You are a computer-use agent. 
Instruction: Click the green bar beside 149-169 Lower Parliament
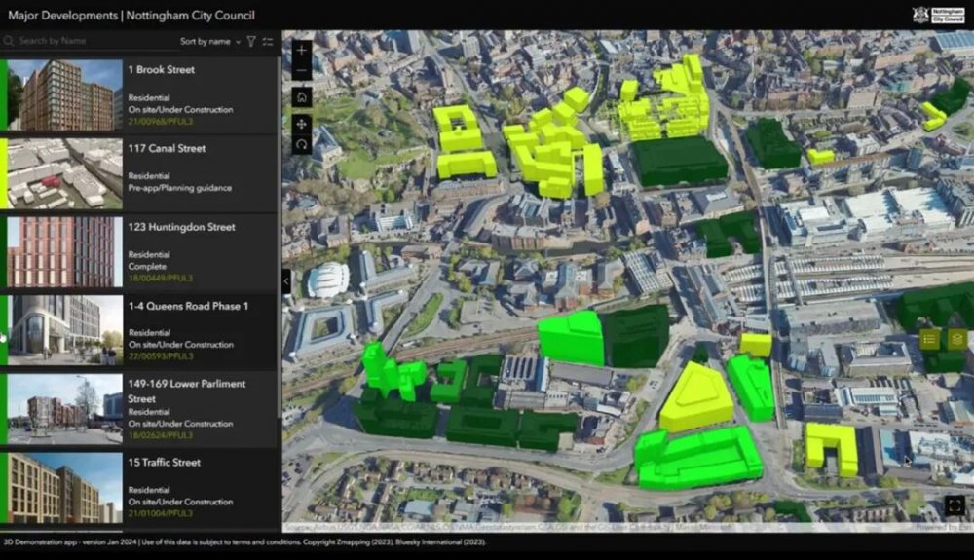click(4, 409)
